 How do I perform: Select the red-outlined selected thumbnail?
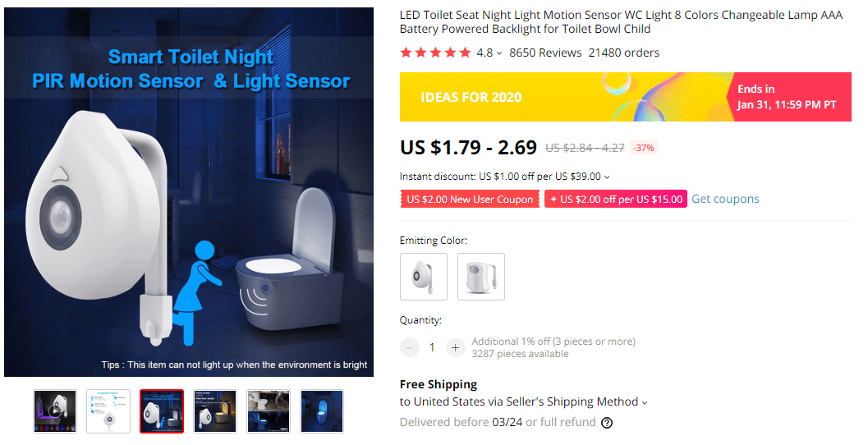click(162, 411)
